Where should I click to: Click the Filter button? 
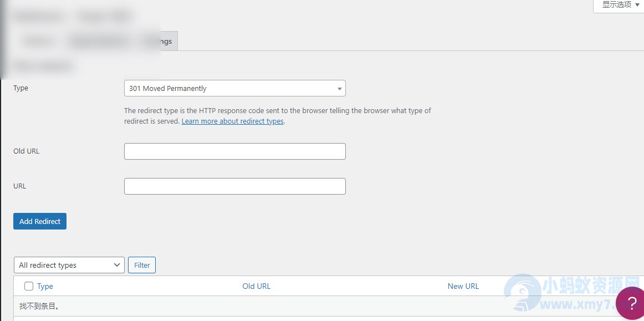click(x=141, y=265)
